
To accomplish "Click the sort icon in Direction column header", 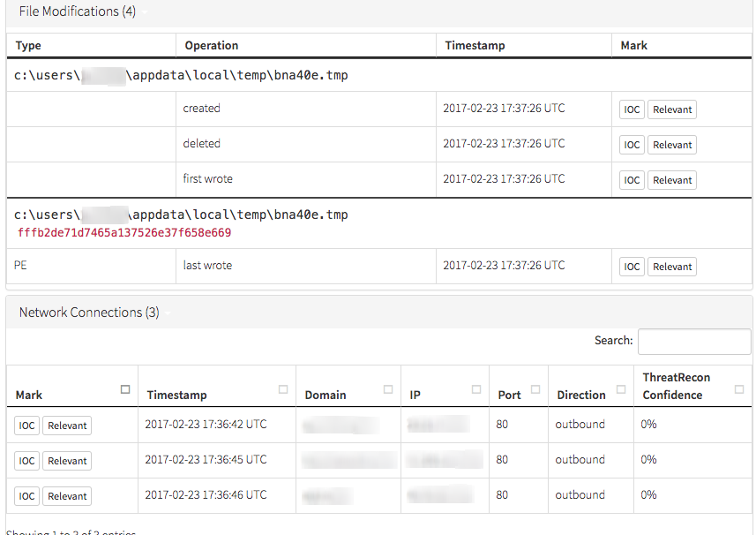I will coord(621,389).
